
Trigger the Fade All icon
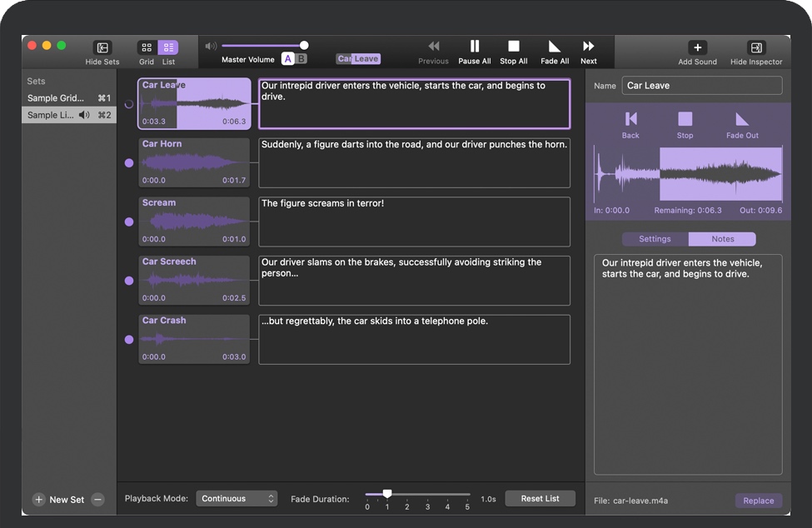point(555,47)
